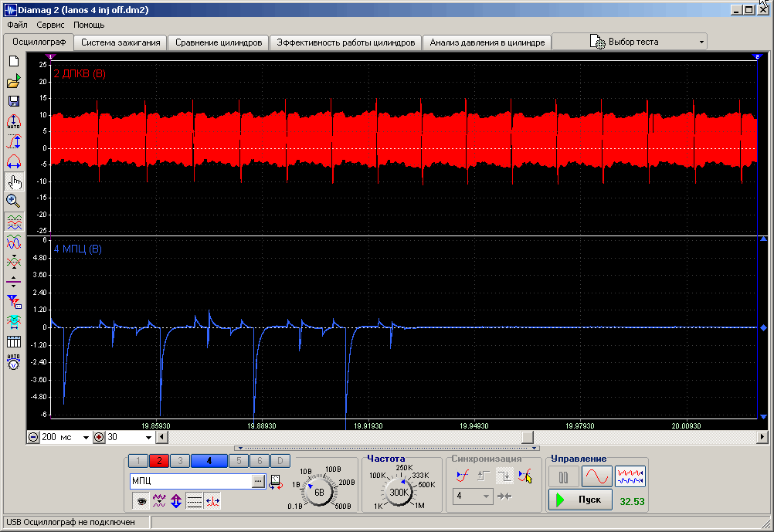The width and height of the screenshot is (774, 532).
Task: Select the hand pan tool
Action: (x=14, y=182)
